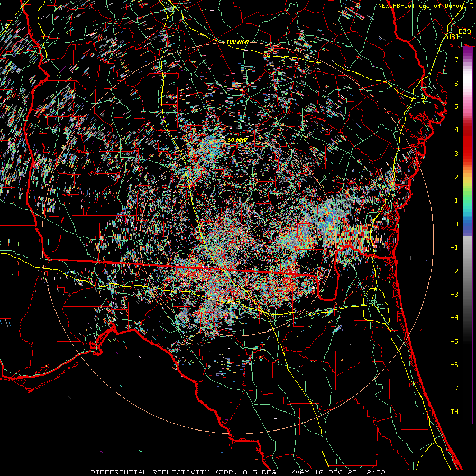Click the 100 NMI range ring label

click(237, 42)
